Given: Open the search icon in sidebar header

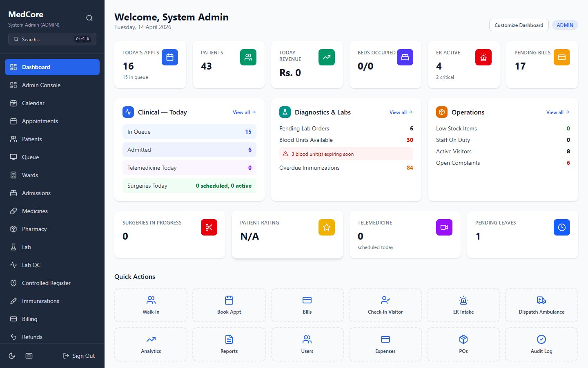Looking at the screenshot, I should point(89,18).
